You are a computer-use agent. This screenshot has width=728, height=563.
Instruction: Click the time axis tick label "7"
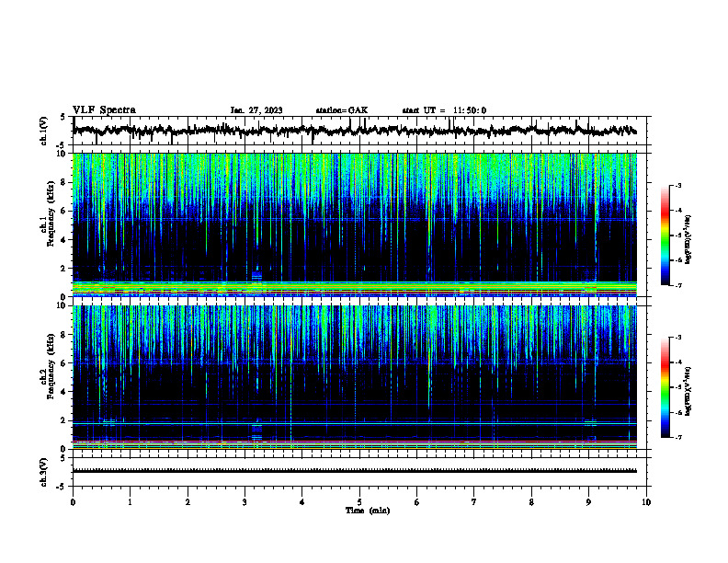coord(474,502)
